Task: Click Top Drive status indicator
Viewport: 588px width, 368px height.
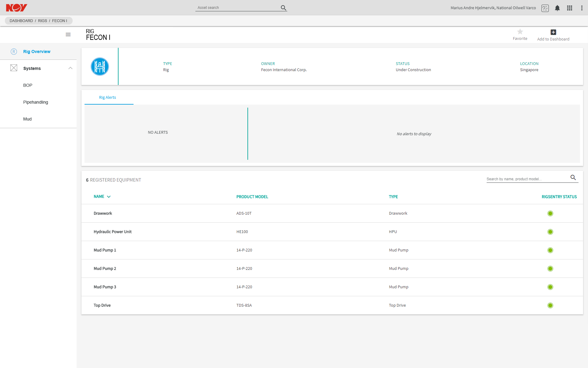Action: (x=550, y=305)
